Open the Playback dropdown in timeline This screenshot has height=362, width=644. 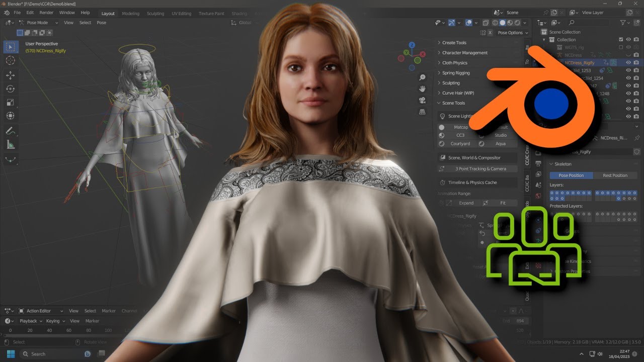(31, 321)
